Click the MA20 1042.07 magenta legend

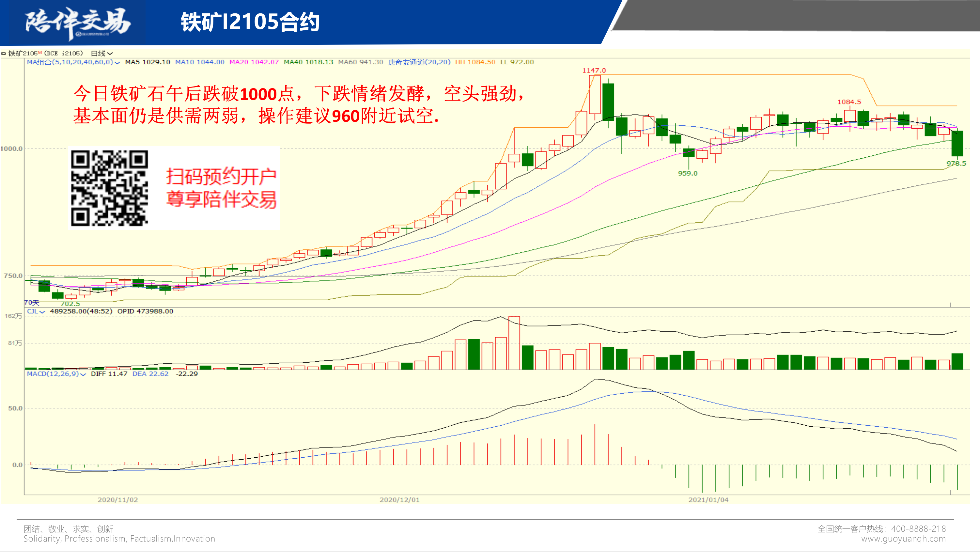point(254,62)
